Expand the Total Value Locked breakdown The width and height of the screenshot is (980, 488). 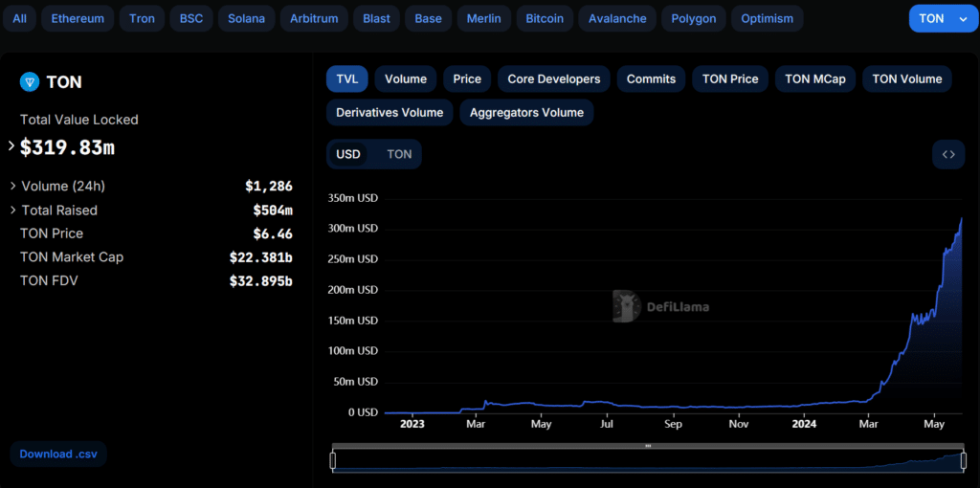11,146
